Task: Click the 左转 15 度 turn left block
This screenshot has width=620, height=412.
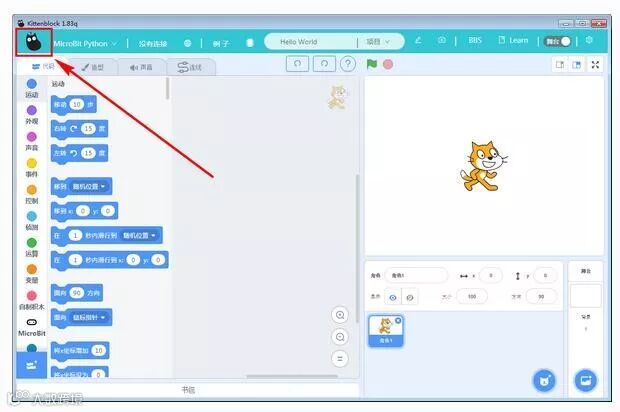Action: click(x=79, y=153)
